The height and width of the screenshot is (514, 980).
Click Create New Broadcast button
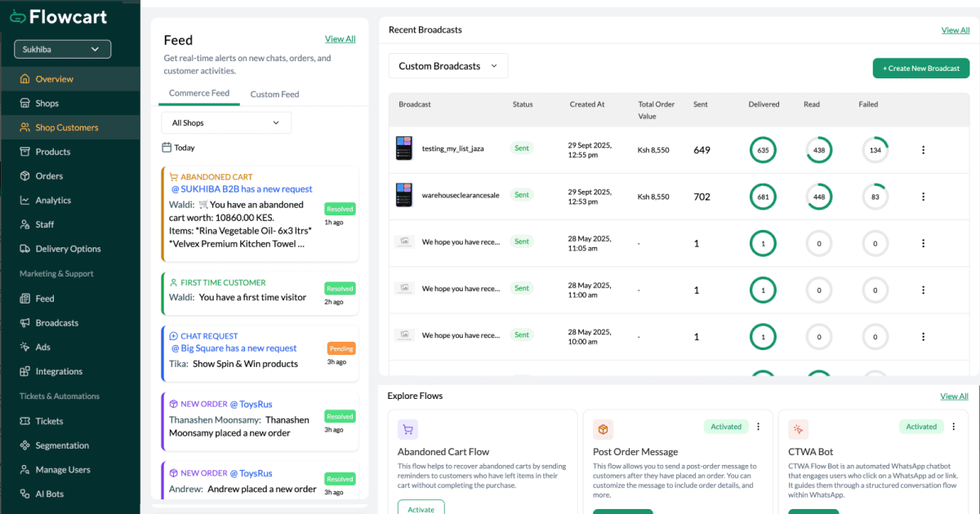point(920,69)
